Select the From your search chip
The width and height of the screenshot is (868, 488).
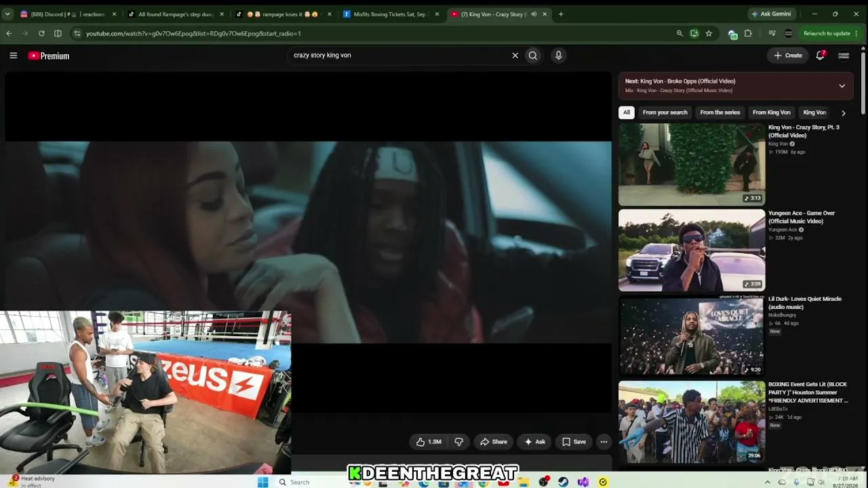[x=665, y=113]
